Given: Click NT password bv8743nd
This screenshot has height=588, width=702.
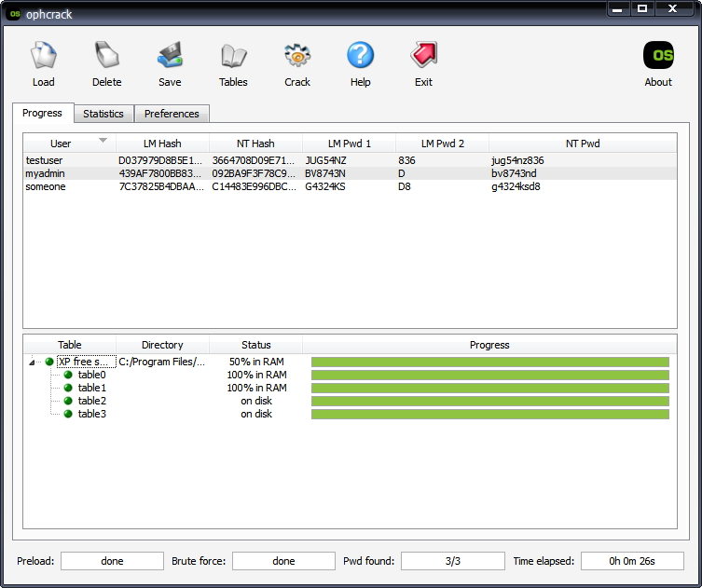Looking at the screenshot, I should [x=514, y=173].
